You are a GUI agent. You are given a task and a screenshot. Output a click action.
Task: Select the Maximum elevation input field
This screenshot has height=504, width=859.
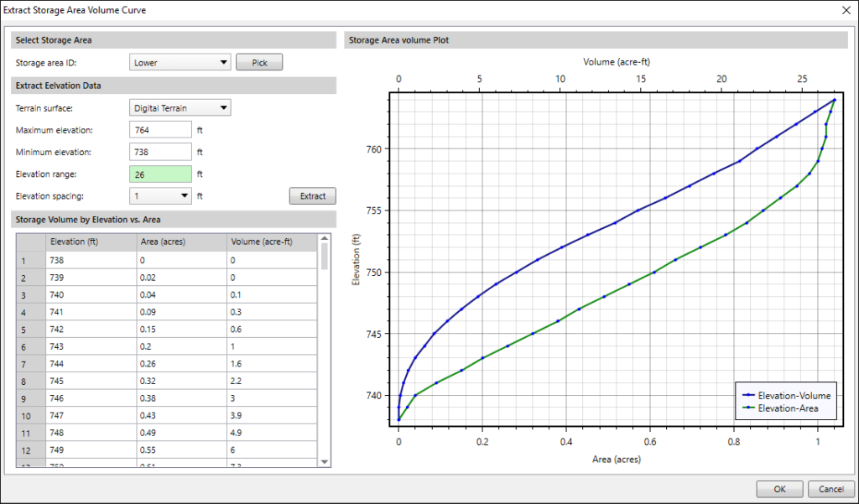point(159,129)
